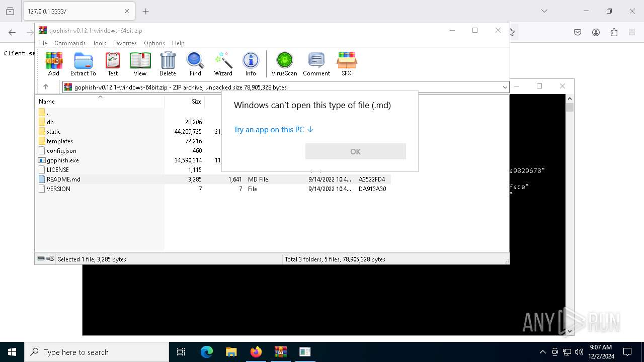Click Try an app on this PC
644x362 pixels.
(x=274, y=130)
